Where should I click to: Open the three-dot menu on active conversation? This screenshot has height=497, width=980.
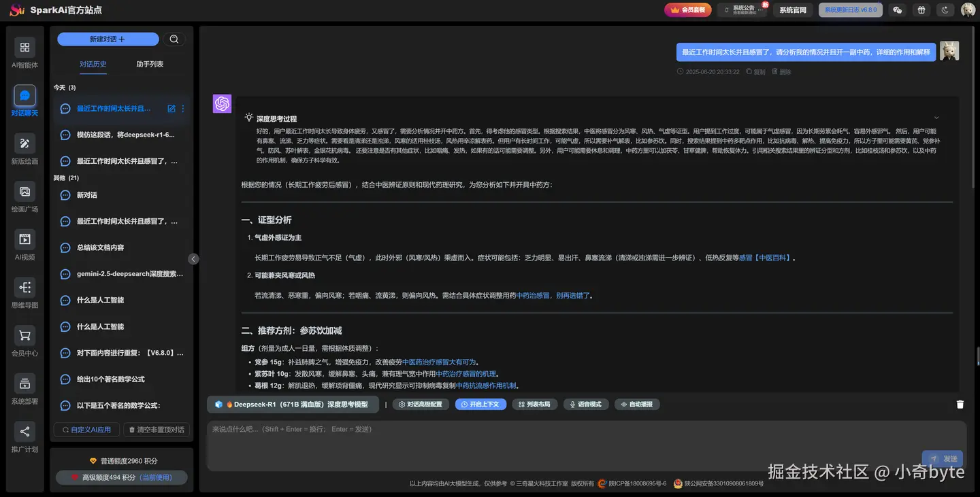(x=182, y=109)
